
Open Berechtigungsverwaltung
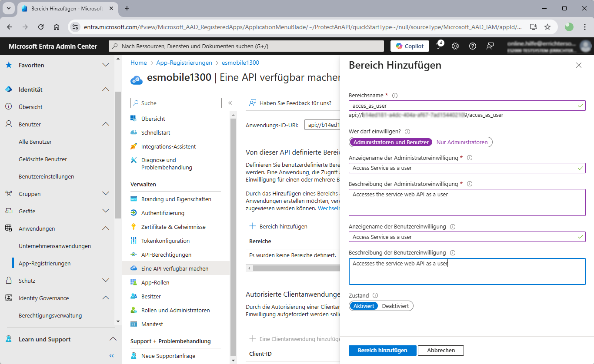click(x=50, y=315)
